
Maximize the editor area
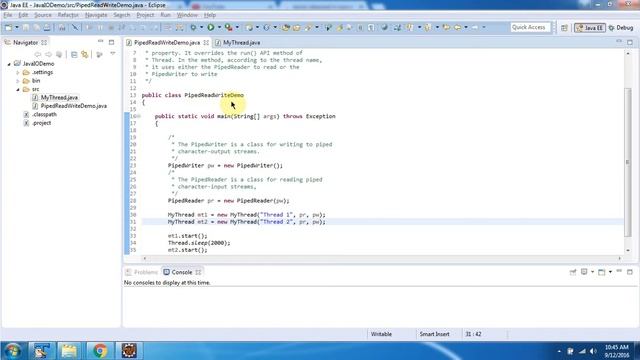[630, 42]
